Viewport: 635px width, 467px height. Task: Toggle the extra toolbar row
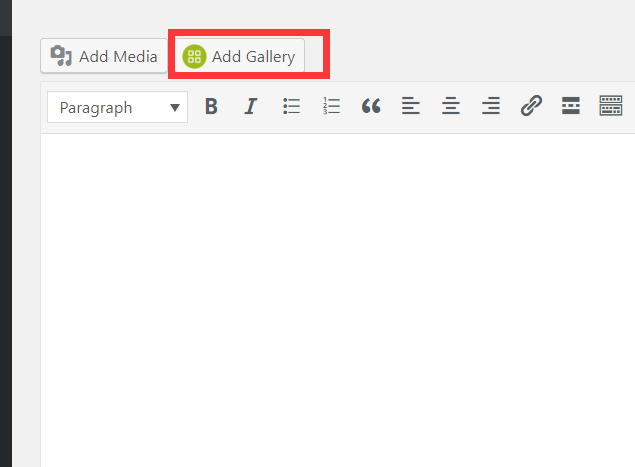point(611,107)
